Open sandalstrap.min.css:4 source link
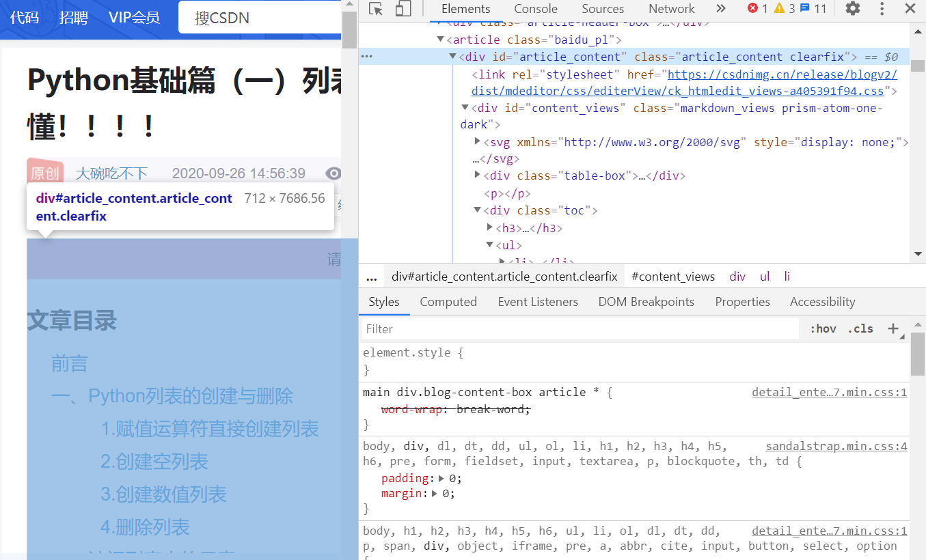Screen dimensions: 926x560 point(836,446)
